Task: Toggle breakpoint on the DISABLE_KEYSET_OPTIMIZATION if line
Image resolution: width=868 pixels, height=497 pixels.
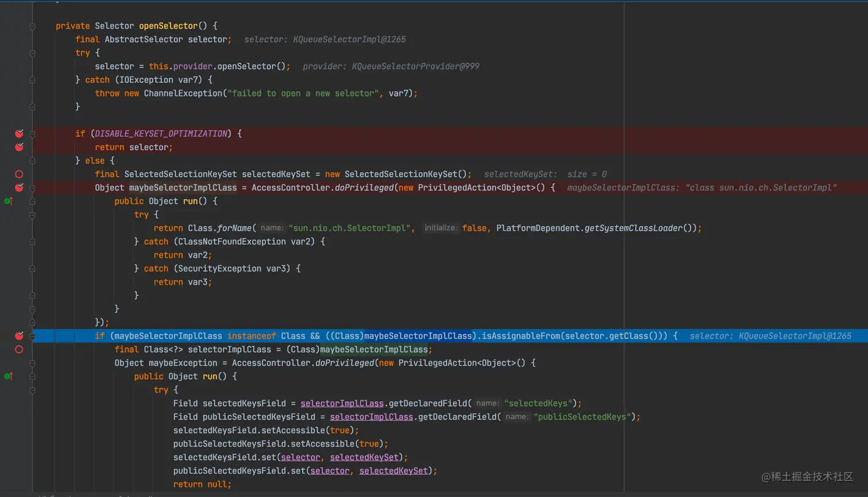Action: [x=19, y=133]
